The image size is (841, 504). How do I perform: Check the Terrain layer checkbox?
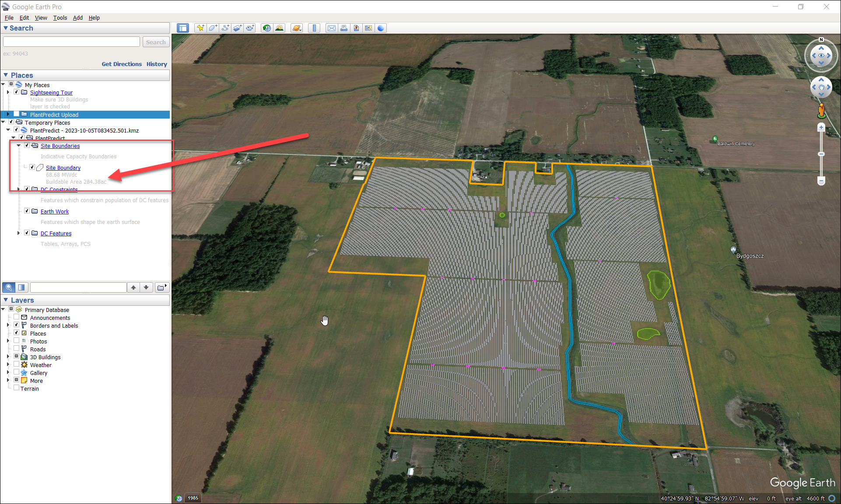pos(16,388)
